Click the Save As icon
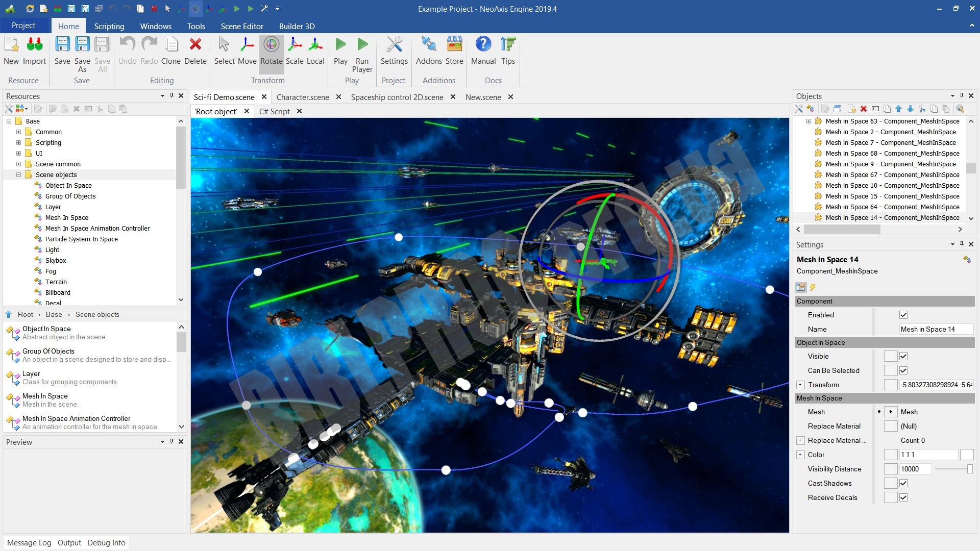The width and height of the screenshot is (980, 551). [x=82, y=44]
